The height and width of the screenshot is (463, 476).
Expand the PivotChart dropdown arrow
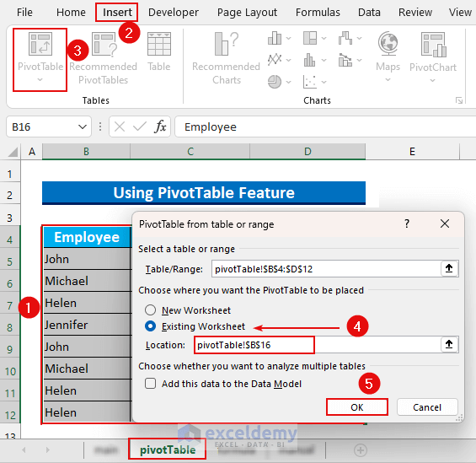pyautogui.click(x=433, y=80)
